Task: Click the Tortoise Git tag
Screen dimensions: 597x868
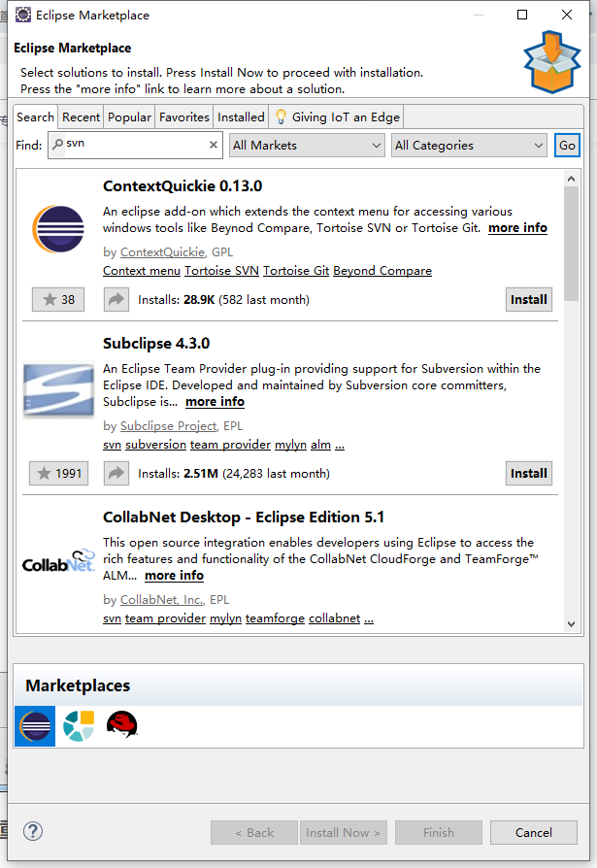Action: (x=296, y=271)
